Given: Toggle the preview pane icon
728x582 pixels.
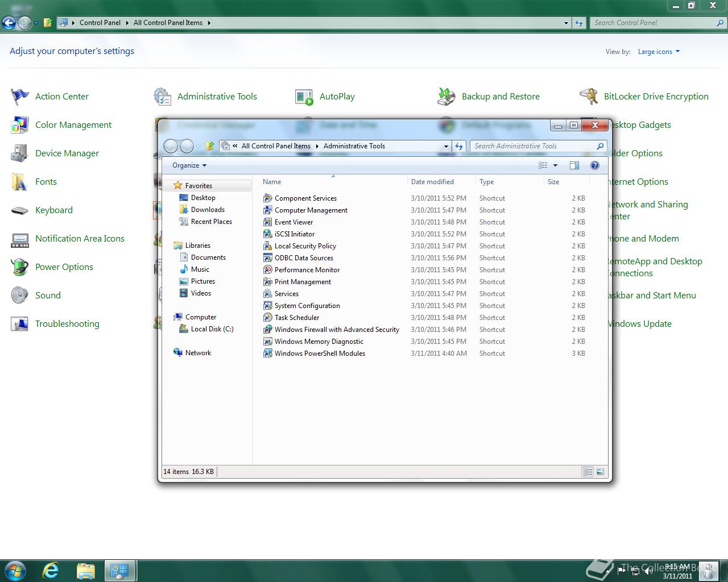Looking at the screenshot, I should (574, 165).
